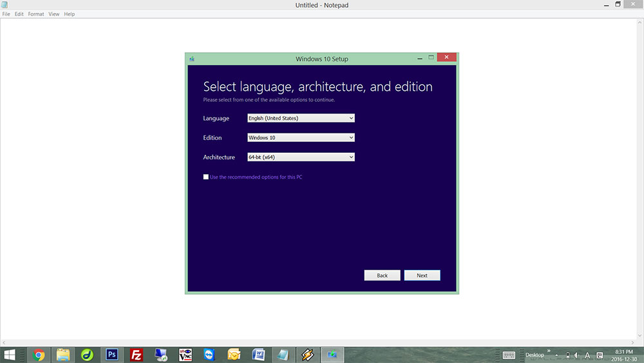
Task: Click Notepad's horizontal scrollbar left arrow
Action: tap(4, 342)
